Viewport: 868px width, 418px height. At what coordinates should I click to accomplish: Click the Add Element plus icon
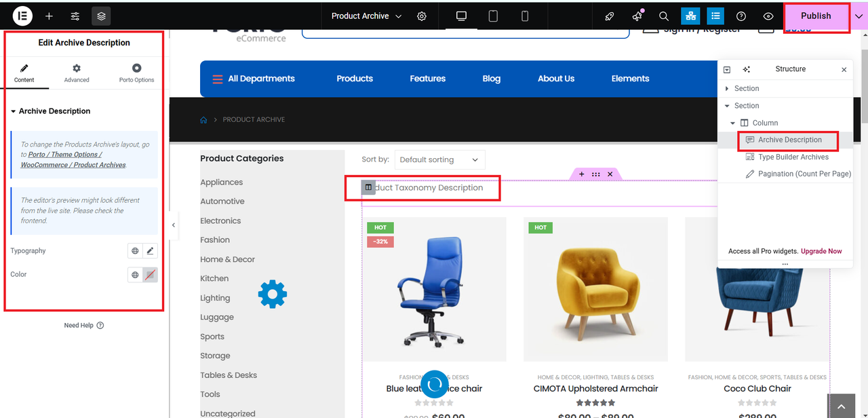(49, 16)
